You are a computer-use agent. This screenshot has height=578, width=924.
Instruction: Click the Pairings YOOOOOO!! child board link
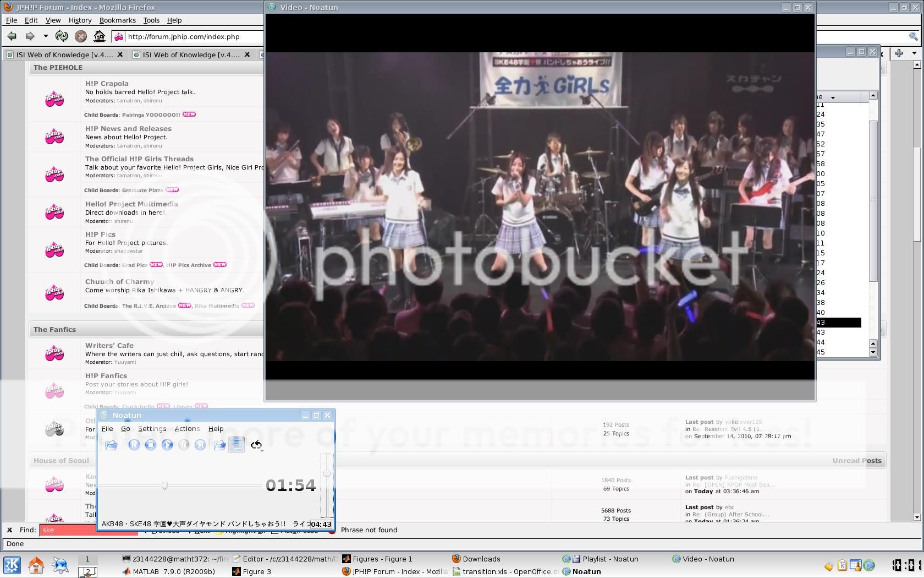[x=151, y=115]
